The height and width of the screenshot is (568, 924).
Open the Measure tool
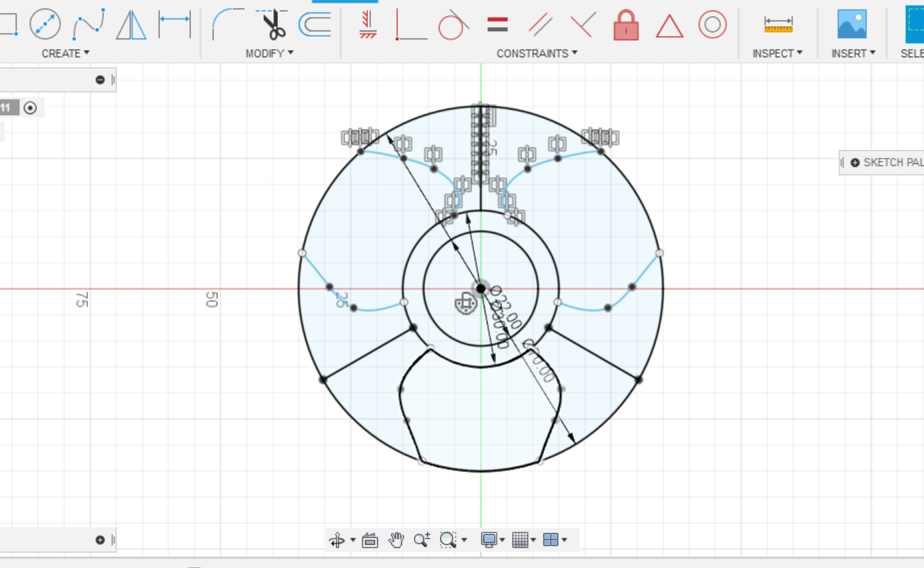778,25
